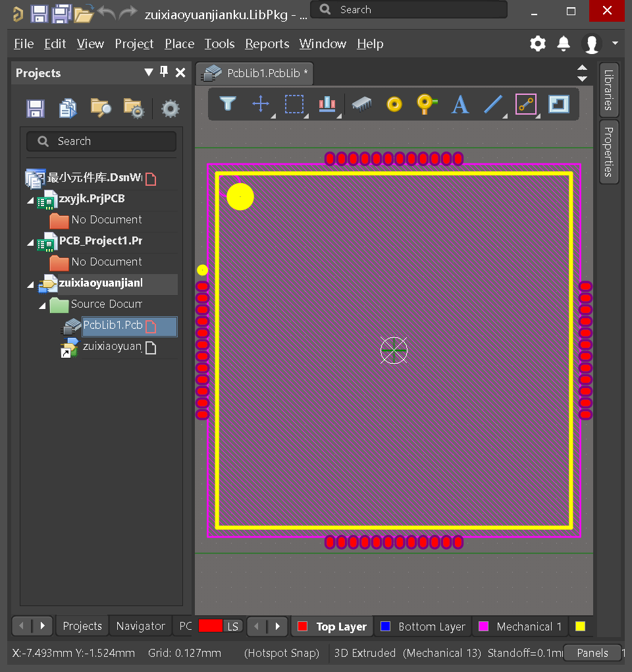Select the Place String text tool

pyautogui.click(x=460, y=104)
